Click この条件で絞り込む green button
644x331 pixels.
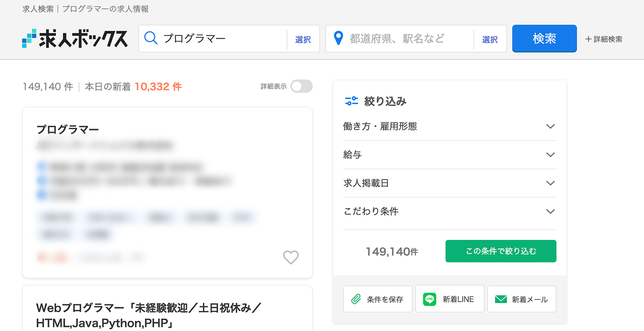[501, 251]
